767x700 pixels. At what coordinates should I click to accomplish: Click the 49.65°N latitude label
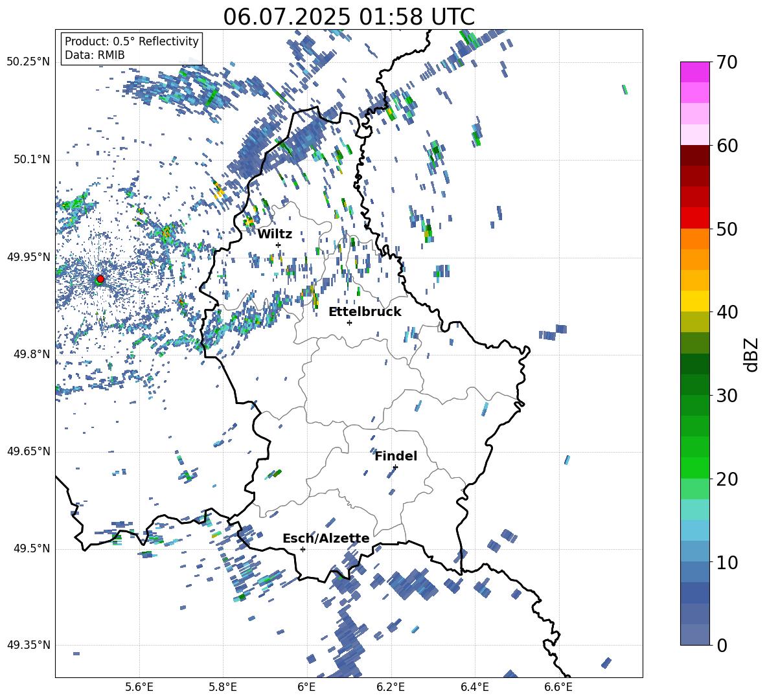(29, 451)
